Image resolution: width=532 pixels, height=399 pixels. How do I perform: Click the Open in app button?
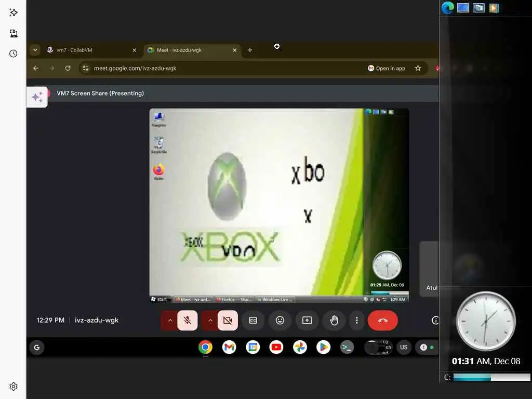pos(387,68)
